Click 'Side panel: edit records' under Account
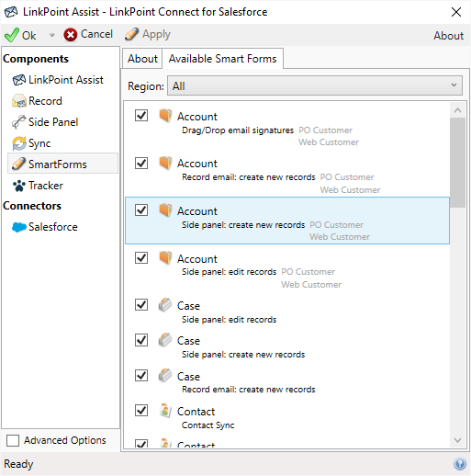The height and width of the screenshot is (476, 471). (230, 272)
